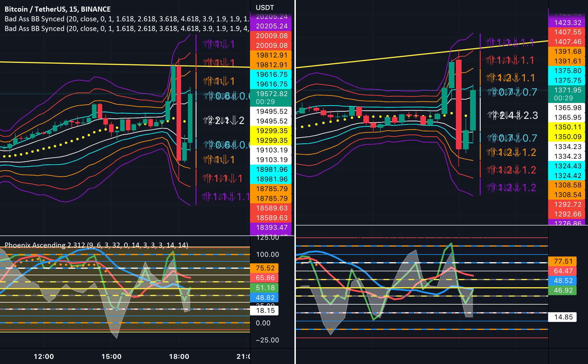Click the orange 75.52 oscillator value
Image resolution: width=588 pixels, height=364 pixels.
pyautogui.click(x=264, y=268)
